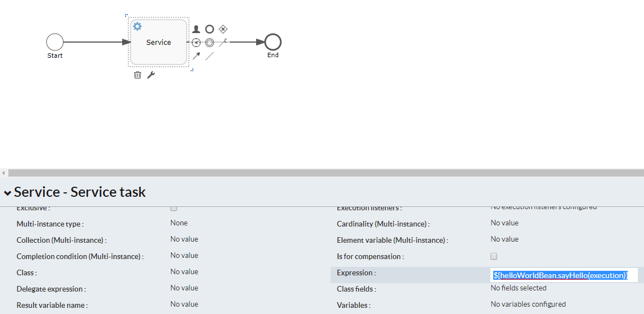Click the horizontal scrollbar's left arrow

(3, 173)
